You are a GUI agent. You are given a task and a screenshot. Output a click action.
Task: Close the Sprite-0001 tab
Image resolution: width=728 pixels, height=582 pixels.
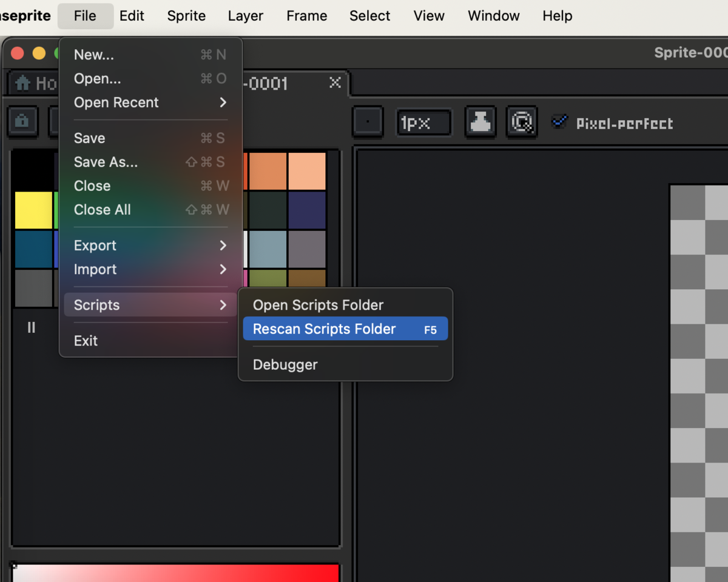tap(335, 82)
